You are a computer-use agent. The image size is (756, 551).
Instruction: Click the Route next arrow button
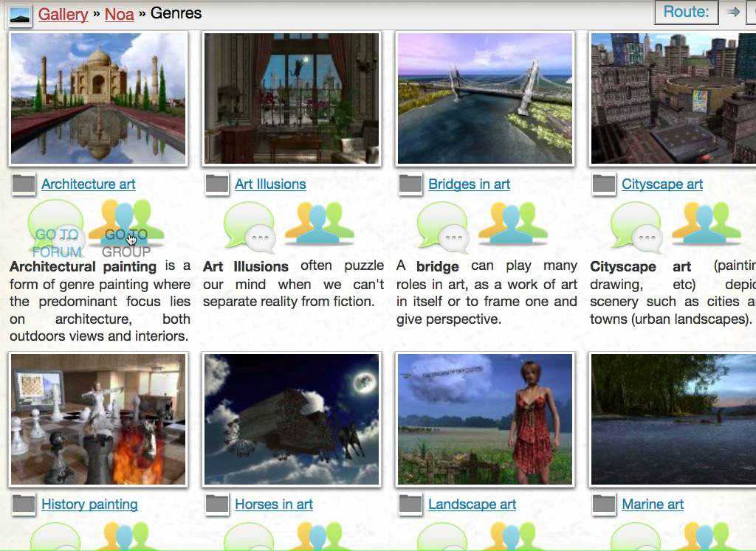tap(733, 12)
